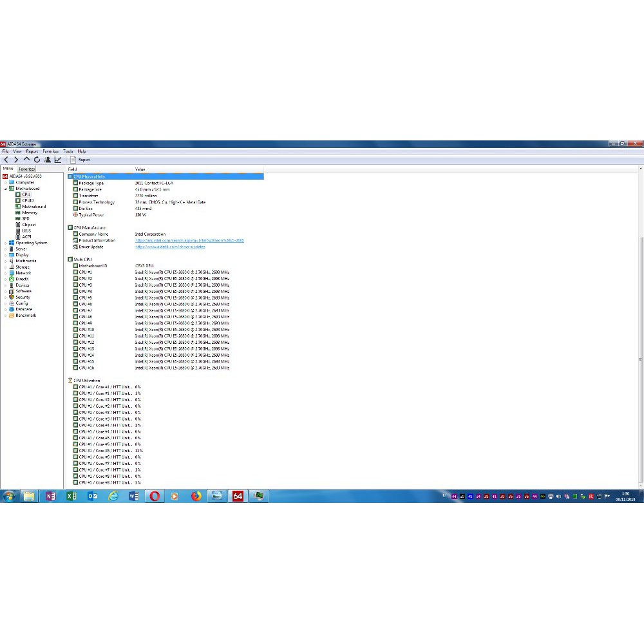Open the Memory page in the tree
Image resolution: width=644 pixels, height=644 pixels.
[30, 213]
